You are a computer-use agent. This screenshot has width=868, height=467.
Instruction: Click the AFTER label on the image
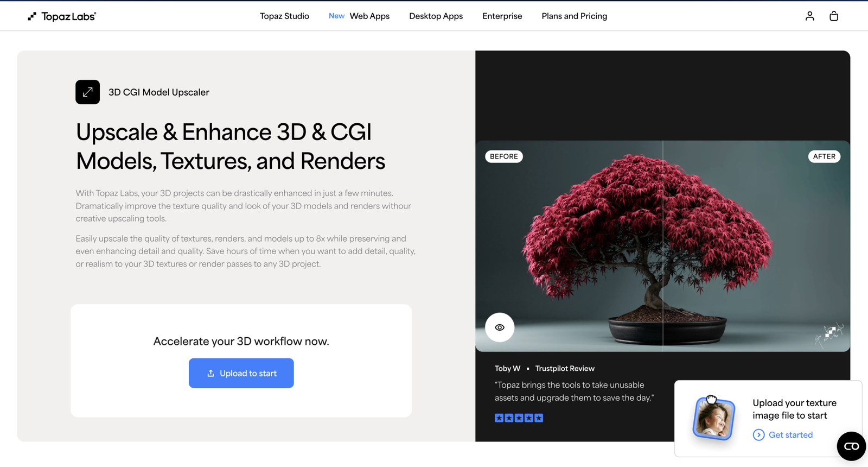[824, 156]
